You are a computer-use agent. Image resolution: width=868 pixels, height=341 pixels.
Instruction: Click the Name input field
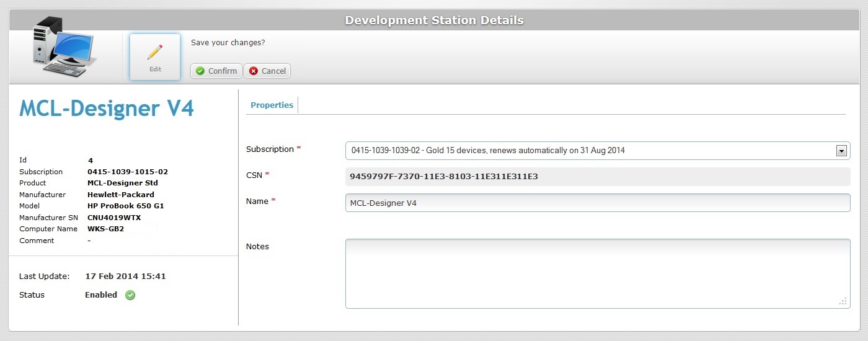click(598, 203)
